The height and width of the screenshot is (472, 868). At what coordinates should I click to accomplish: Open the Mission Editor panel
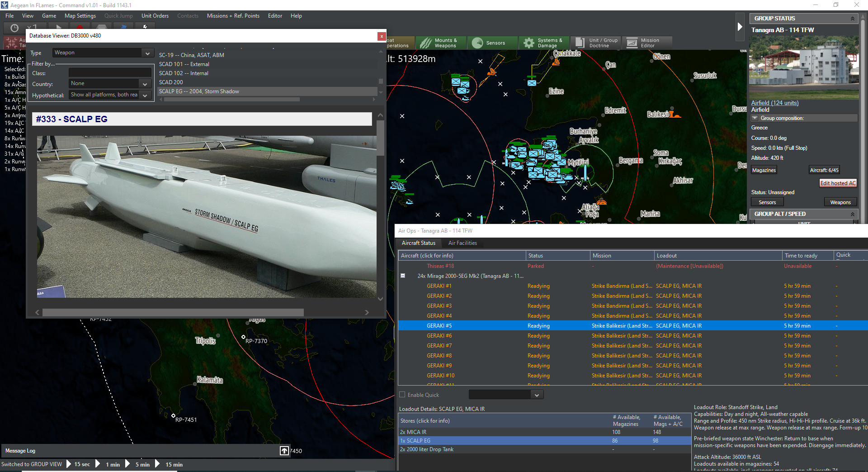pos(647,43)
